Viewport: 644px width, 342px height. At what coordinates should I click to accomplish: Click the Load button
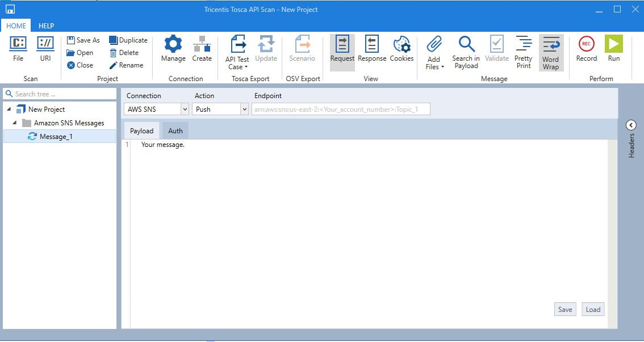[593, 310]
